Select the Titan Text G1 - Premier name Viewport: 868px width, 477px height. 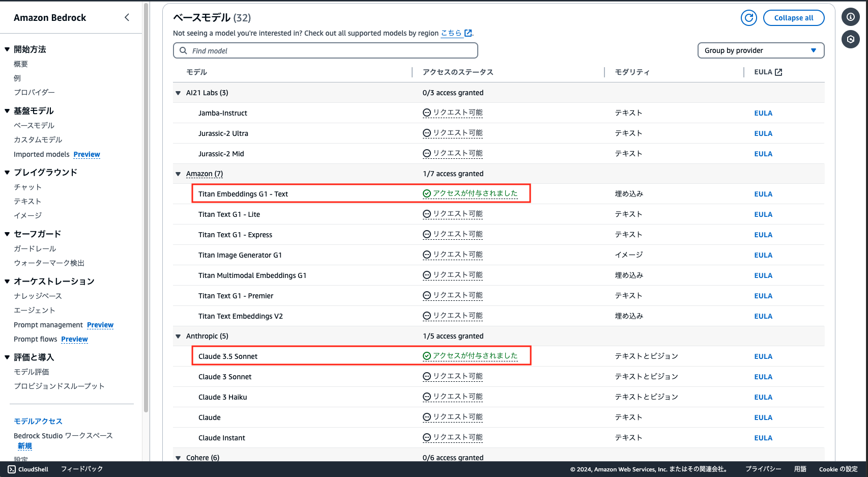236,296
